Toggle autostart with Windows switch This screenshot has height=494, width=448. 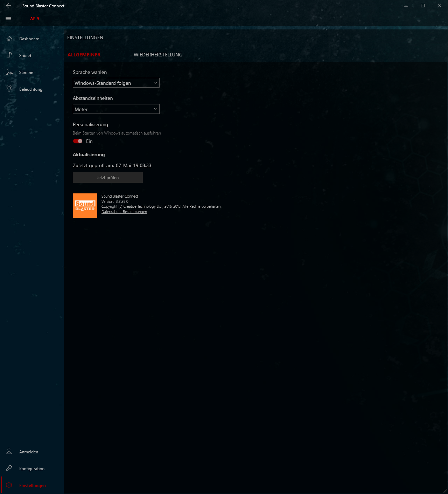coord(78,141)
